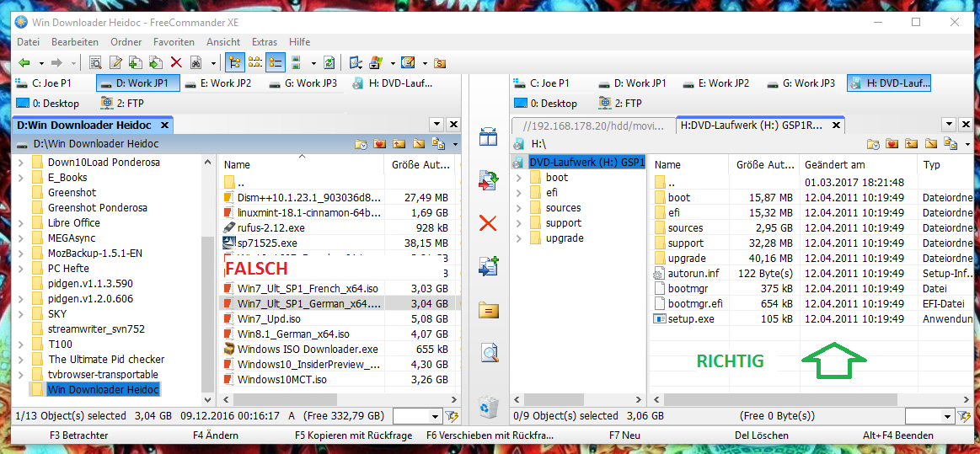Toggle the folder tree view button
Image resolution: width=980 pixels, height=454 pixels.
click(234, 62)
